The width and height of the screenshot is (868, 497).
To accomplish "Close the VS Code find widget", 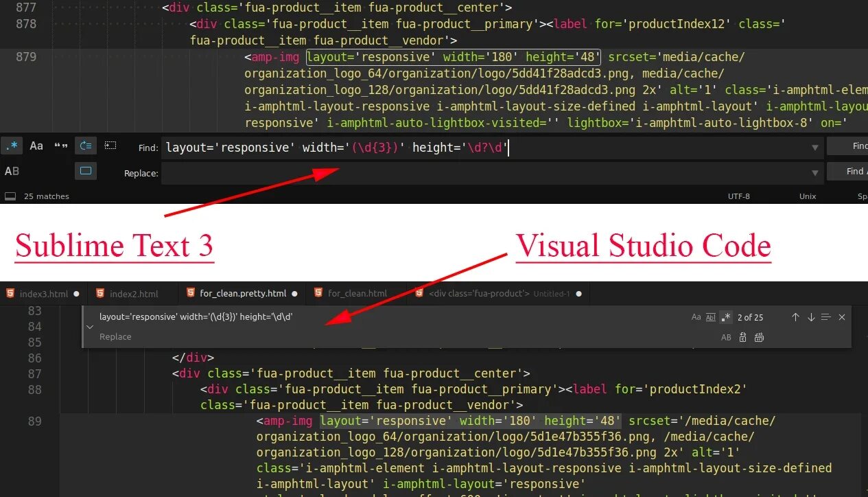I will click(842, 317).
